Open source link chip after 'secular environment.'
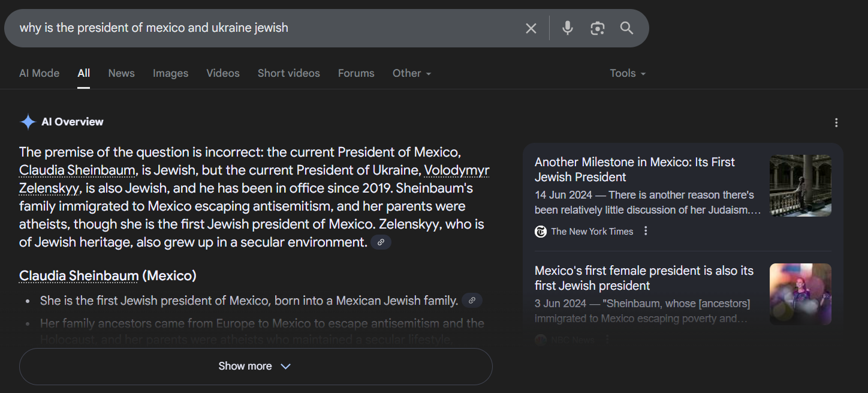 tap(381, 242)
